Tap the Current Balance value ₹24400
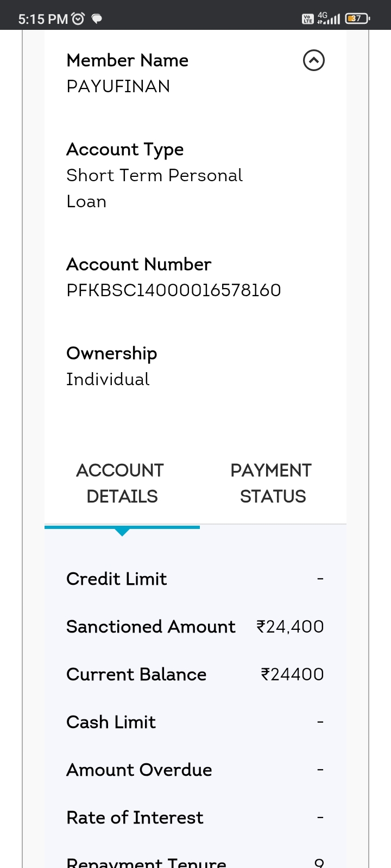 pyautogui.click(x=292, y=674)
